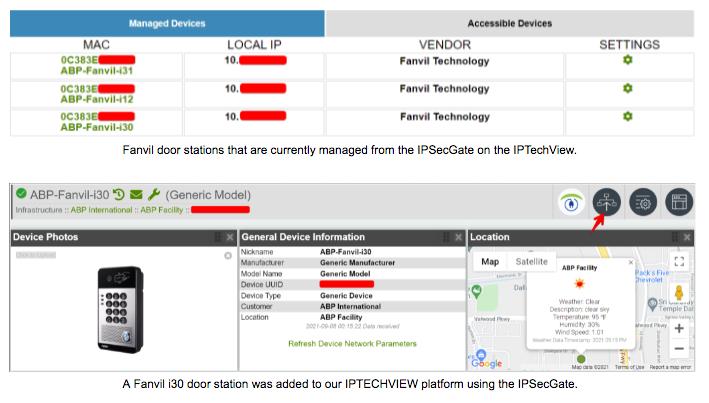Click the ABP Facility location value
Viewport: 709px width, 403px height.
(x=341, y=318)
